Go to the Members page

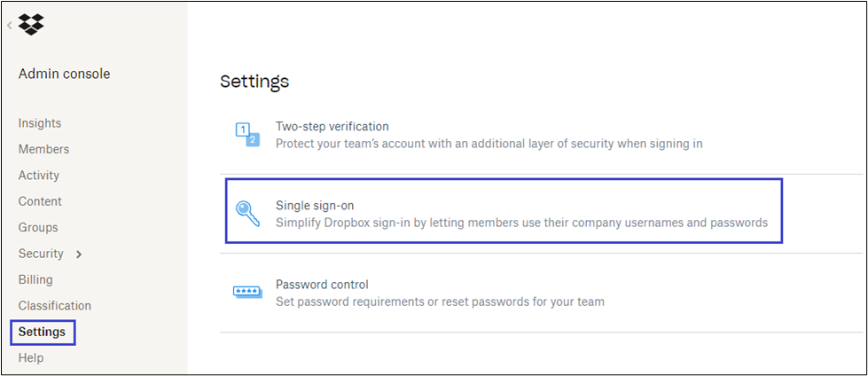pyautogui.click(x=43, y=149)
